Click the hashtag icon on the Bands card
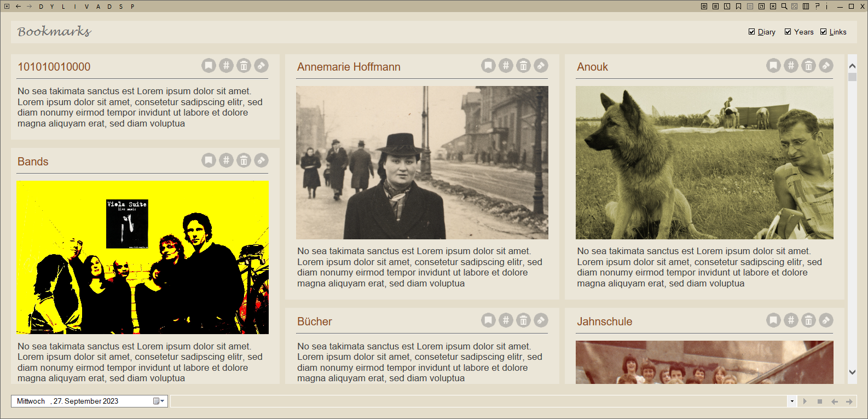This screenshot has height=419, width=868. tap(226, 160)
